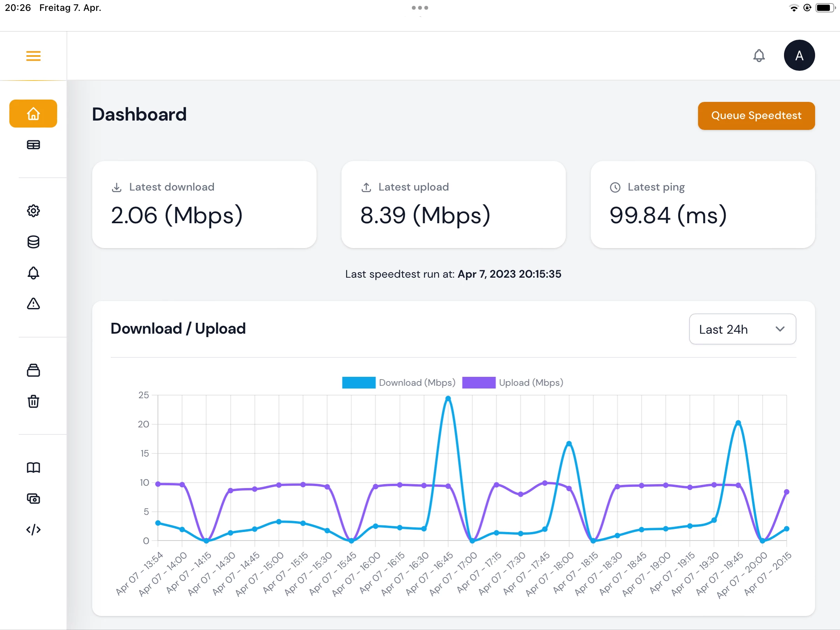Open the results table sidebar icon
This screenshot has width=840, height=630.
(33, 145)
